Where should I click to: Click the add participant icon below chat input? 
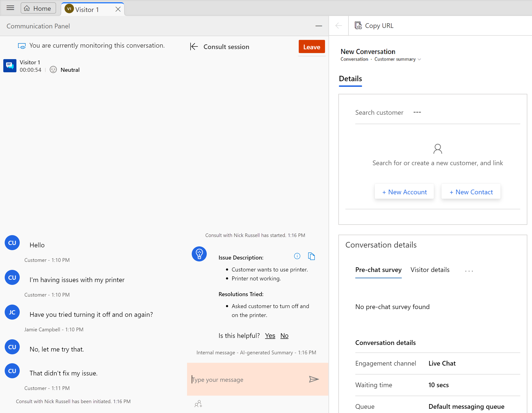click(x=199, y=404)
